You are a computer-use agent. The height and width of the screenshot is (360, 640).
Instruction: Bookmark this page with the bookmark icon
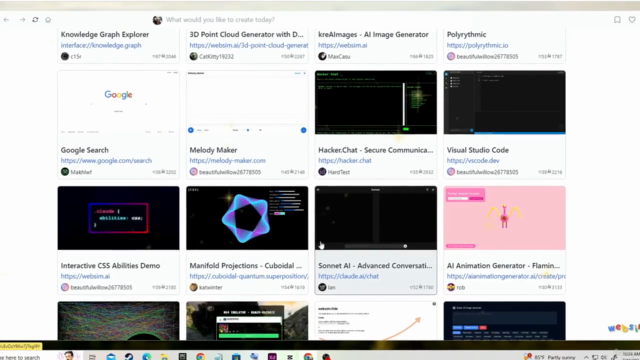617,20
